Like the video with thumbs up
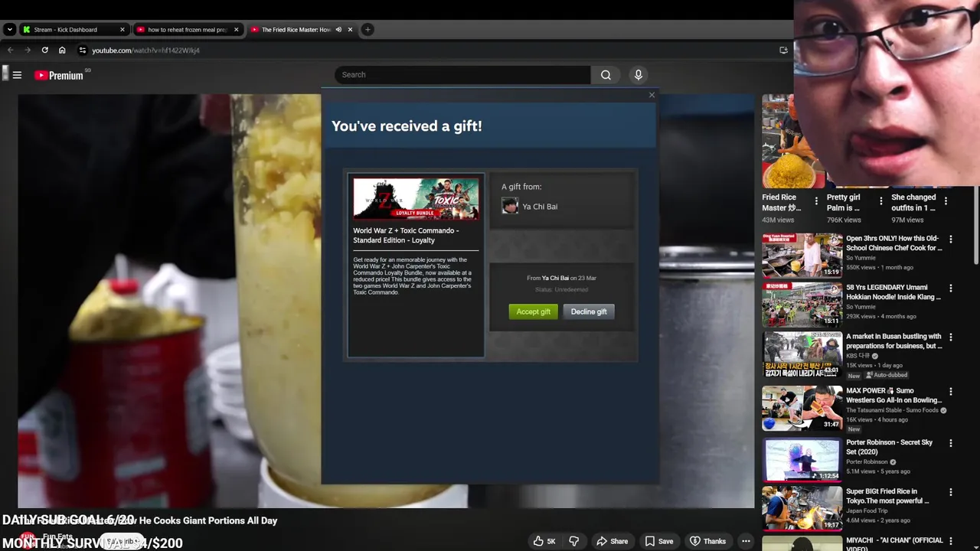The height and width of the screenshot is (551, 980). click(544, 541)
